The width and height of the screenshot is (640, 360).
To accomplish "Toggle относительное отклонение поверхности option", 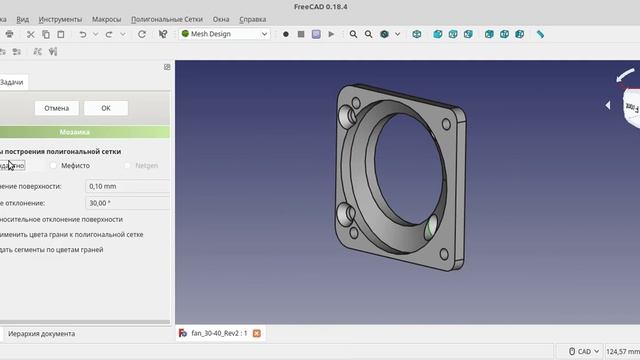I will tap(61, 219).
